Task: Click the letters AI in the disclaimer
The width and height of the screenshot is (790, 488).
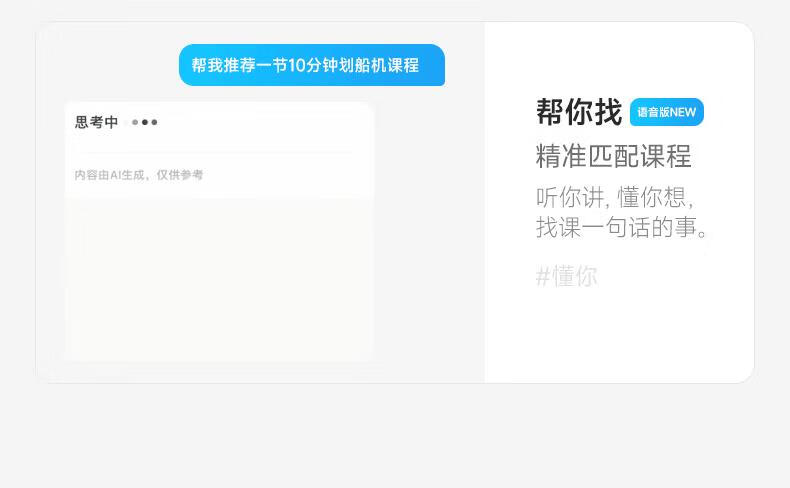Action: [115, 175]
